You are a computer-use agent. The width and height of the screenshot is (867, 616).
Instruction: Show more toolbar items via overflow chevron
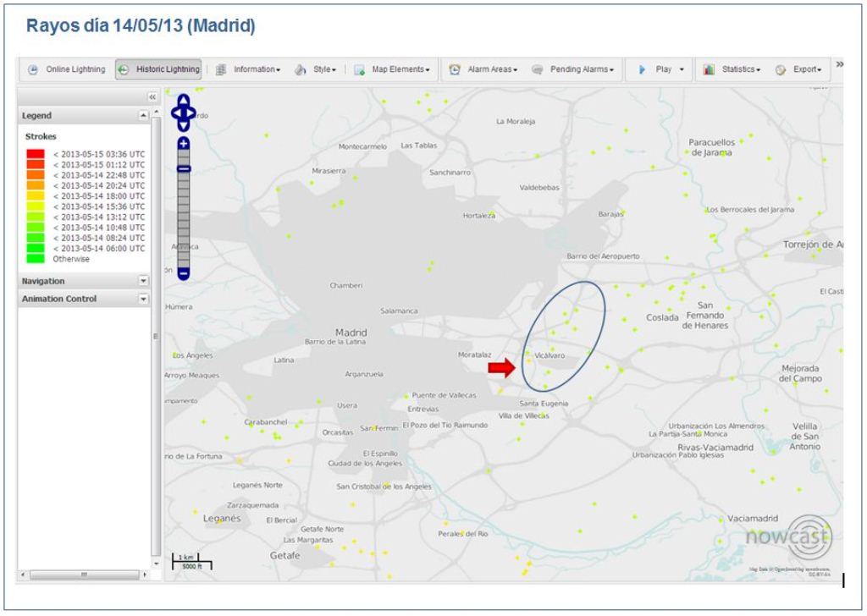pyautogui.click(x=839, y=64)
